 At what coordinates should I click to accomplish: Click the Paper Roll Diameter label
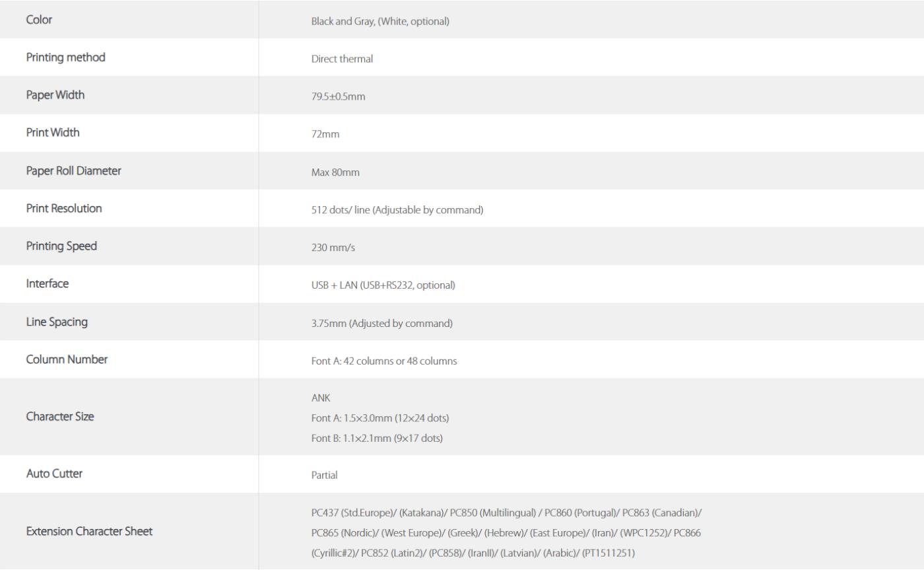pos(73,170)
